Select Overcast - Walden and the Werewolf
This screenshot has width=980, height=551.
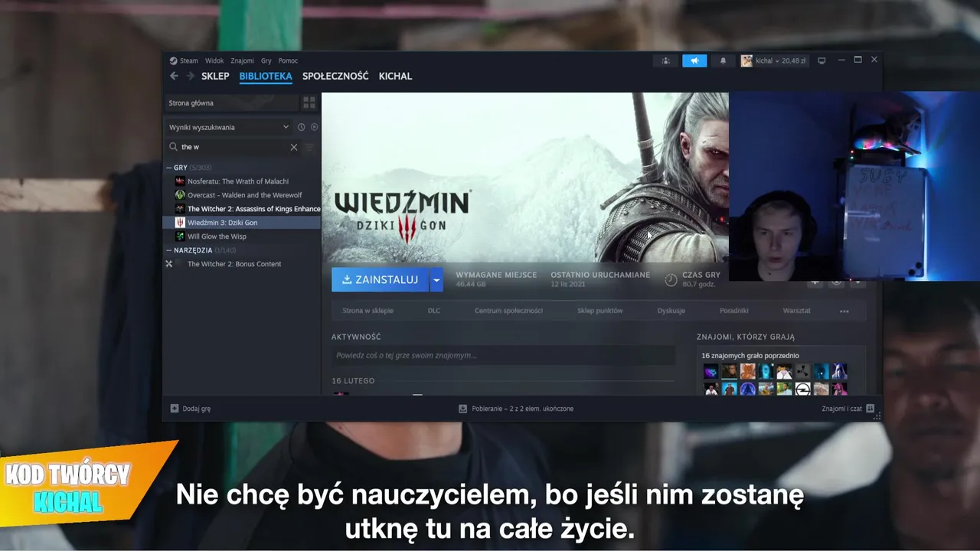pos(243,195)
